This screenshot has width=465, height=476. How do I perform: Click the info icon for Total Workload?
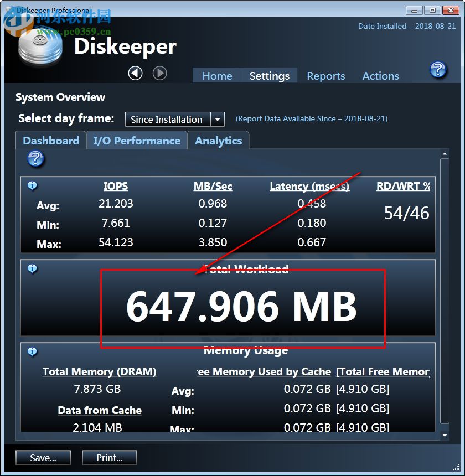pyautogui.click(x=32, y=269)
